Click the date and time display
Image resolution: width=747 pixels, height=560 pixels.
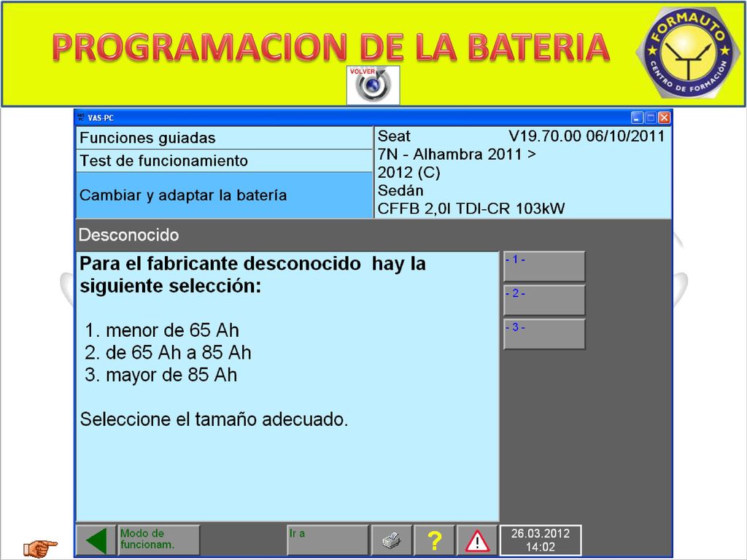click(541, 540)
